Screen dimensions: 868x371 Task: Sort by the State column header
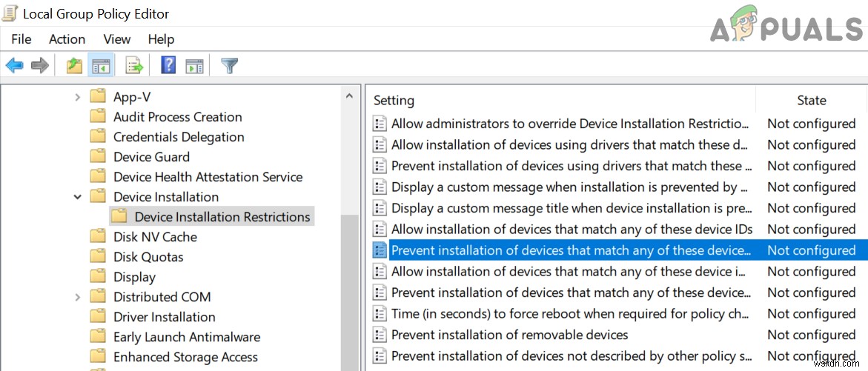click(x=811, y=100)
